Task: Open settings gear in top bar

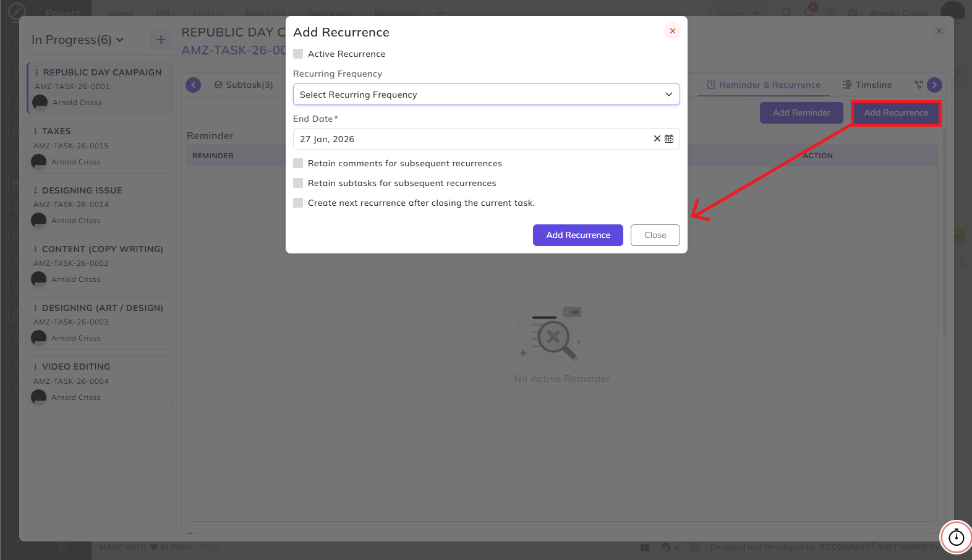Action: pyautogui.click(x=853, y=12)
